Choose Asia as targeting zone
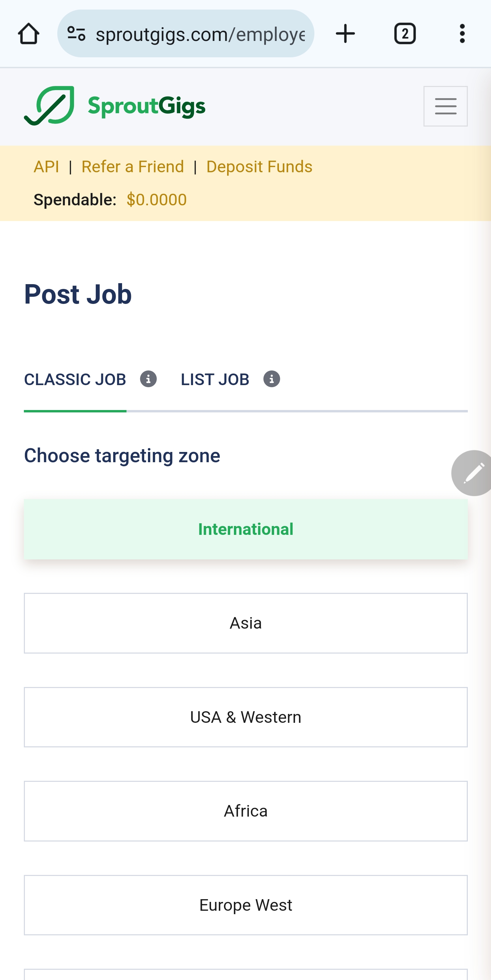Image resolution: width=491 pixels, height=980 pixels. (x=246, y=623)
